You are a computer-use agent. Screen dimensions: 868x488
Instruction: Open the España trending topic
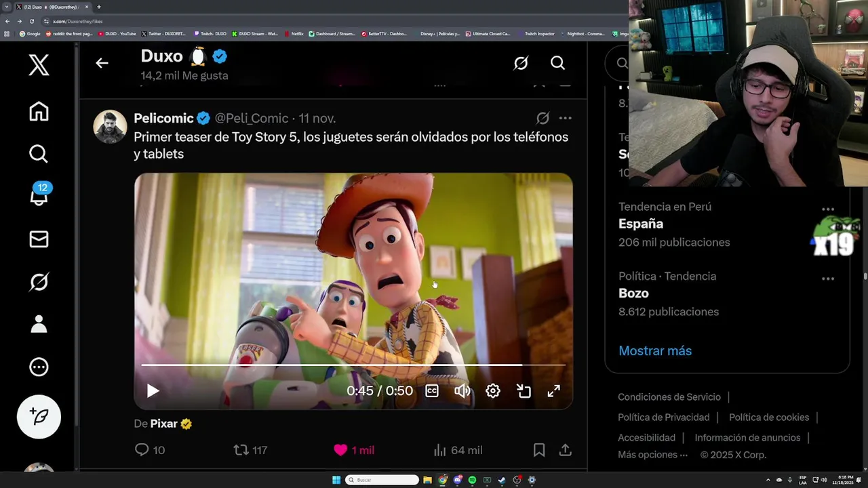[x=641, y=224]
